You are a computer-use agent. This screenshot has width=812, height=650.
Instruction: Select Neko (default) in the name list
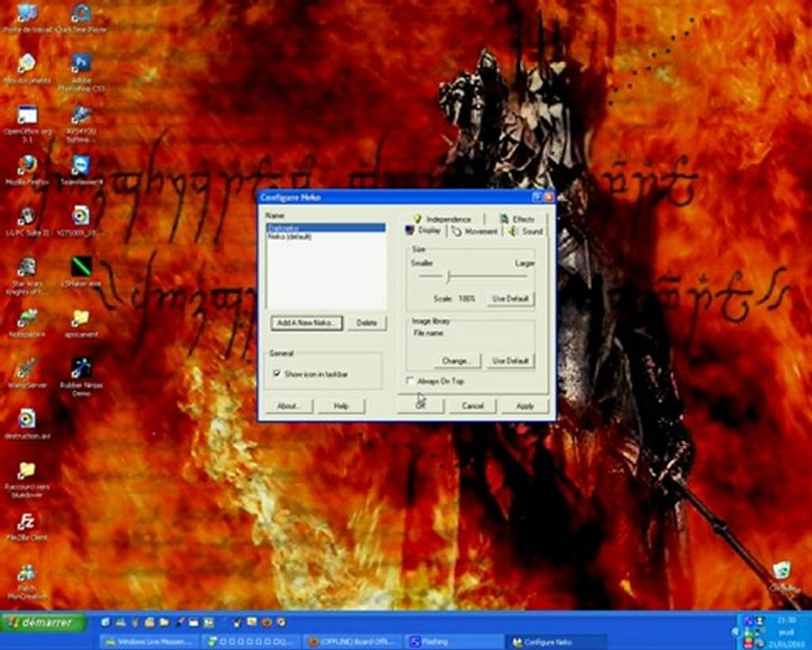(326, 237)
